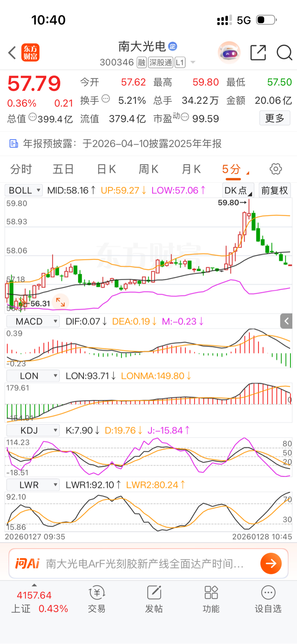The image size is (297, 644).
Task: Open the 年报预披露 announcement text
Action: tap(122, 144)
